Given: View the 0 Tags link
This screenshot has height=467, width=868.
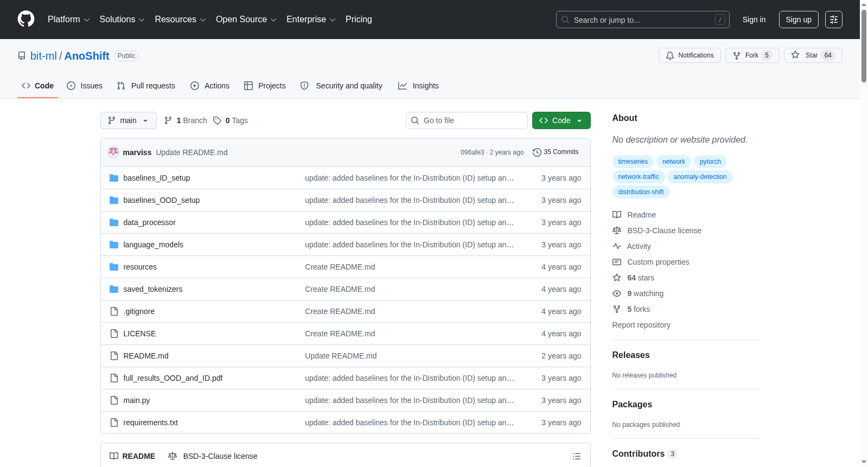Looking at the screenshot, I should [x=231, y=120].
